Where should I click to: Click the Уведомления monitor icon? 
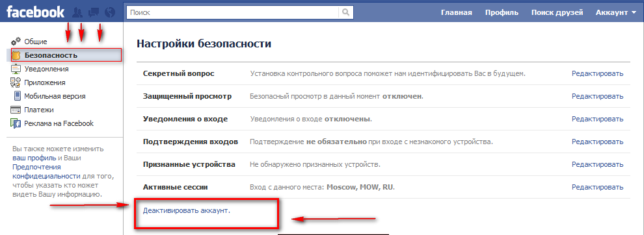(16, 69)
